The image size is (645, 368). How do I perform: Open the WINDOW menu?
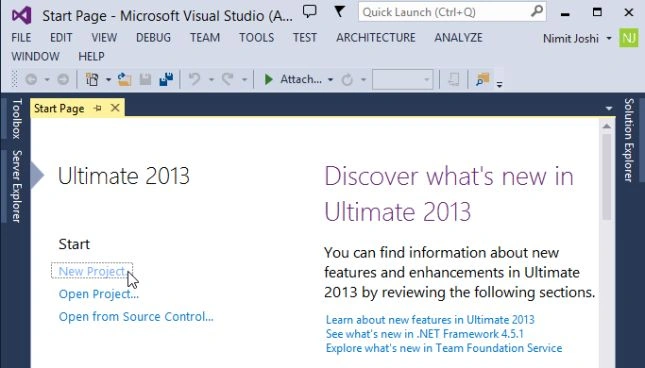click(35, 56)
